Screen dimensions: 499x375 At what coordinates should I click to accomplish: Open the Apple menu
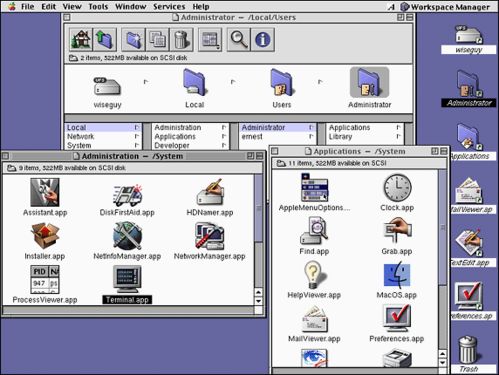pyautogui.click(x=12, y=6)
